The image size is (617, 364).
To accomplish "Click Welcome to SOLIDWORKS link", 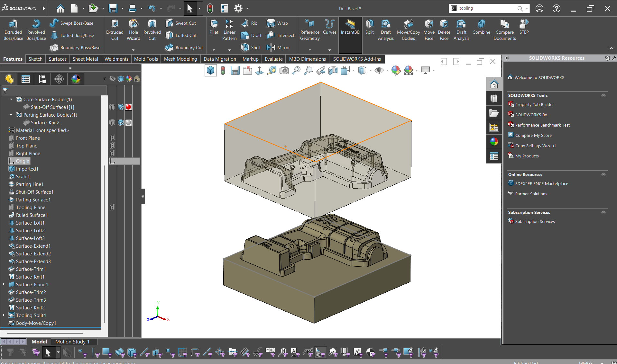I will point(539,77).
